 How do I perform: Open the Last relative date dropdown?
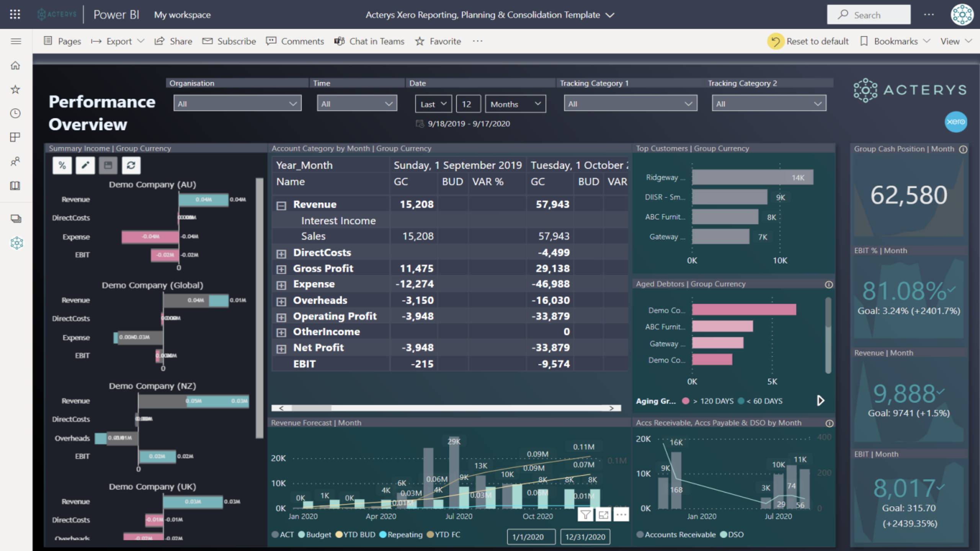point(433,104)
